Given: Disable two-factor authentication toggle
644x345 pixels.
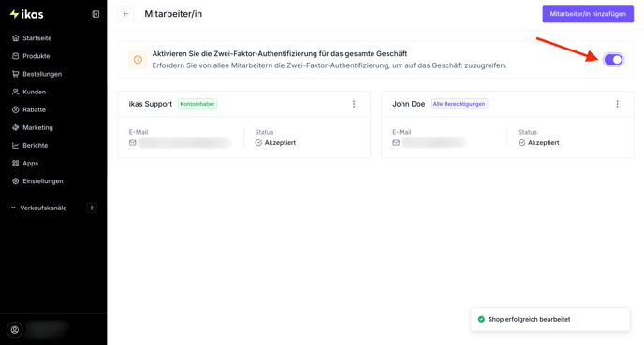Looking at the screenshot, I should pos(614,60).
